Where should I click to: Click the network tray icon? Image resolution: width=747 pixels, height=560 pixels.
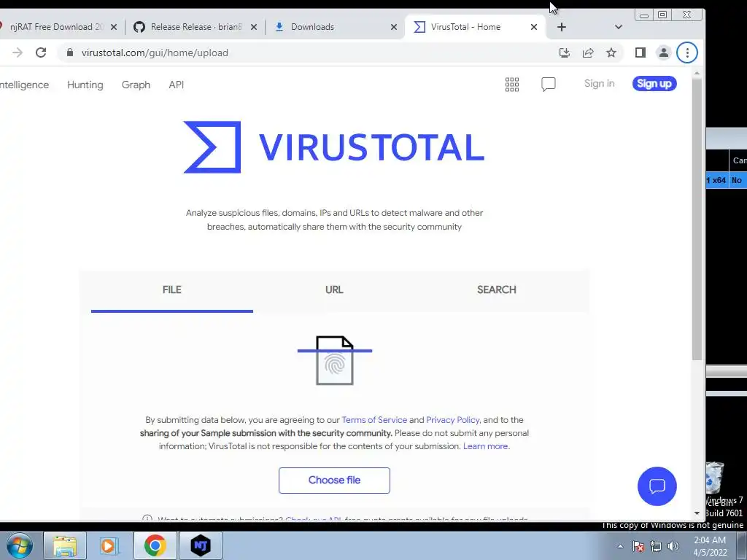(x=656, y=546)
